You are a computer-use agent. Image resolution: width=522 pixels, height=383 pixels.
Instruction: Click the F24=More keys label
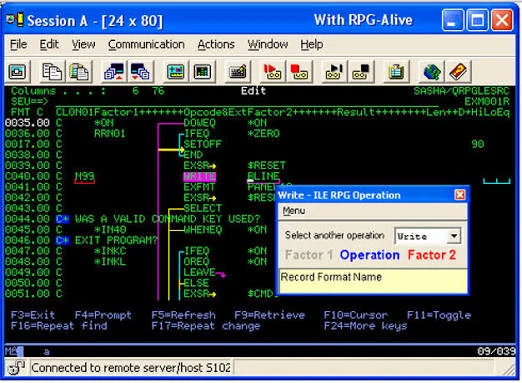coord(366,326)
